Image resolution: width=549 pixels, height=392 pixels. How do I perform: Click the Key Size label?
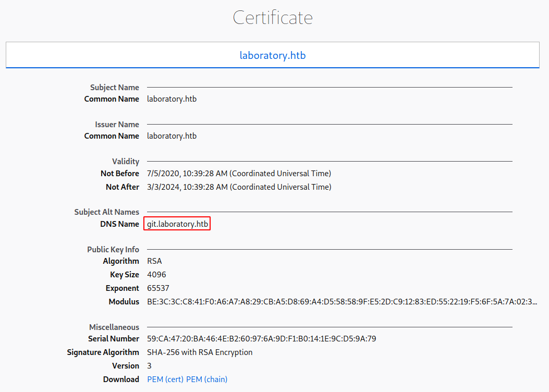[125, 275]
